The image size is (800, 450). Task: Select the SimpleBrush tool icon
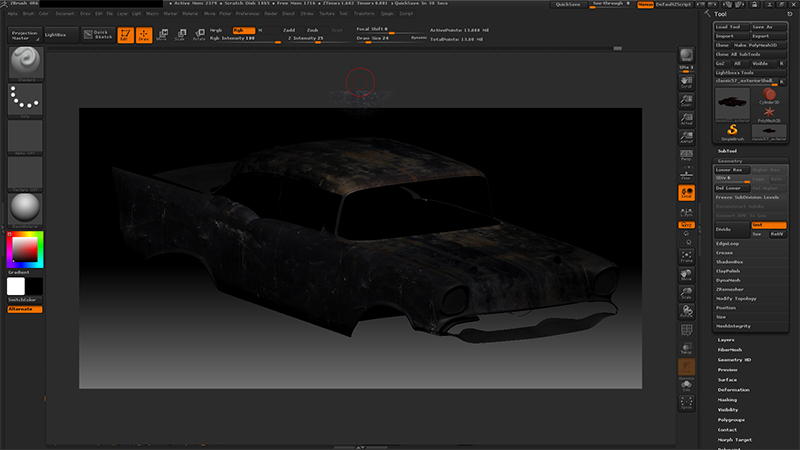(x=732, y=132)
